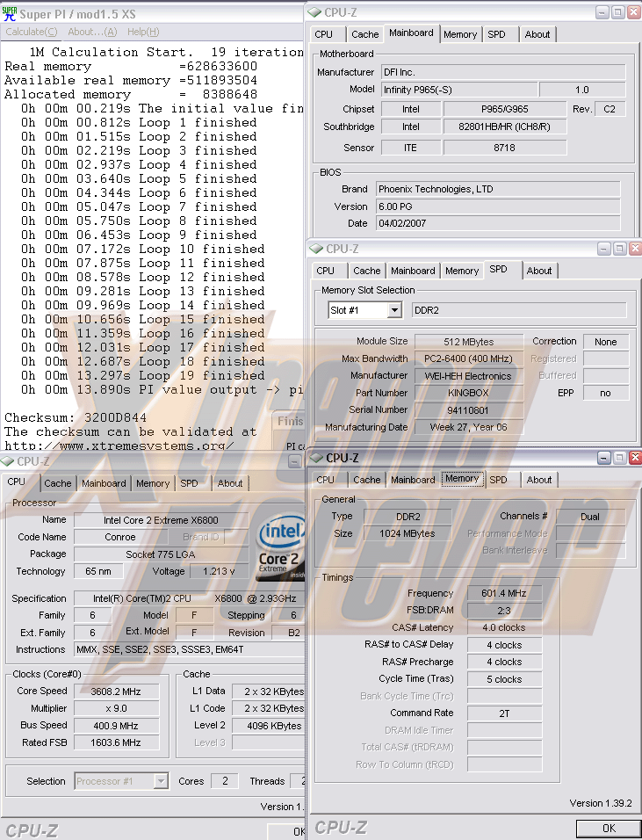
Task: Open Cache tab in bottom-left CPU window
Action: point(57,483)
